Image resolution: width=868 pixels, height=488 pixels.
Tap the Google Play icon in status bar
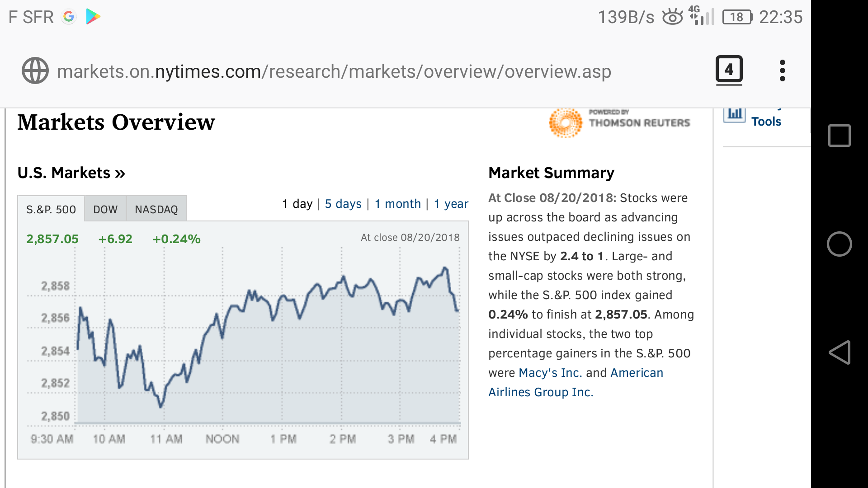(x=93, y=17)
